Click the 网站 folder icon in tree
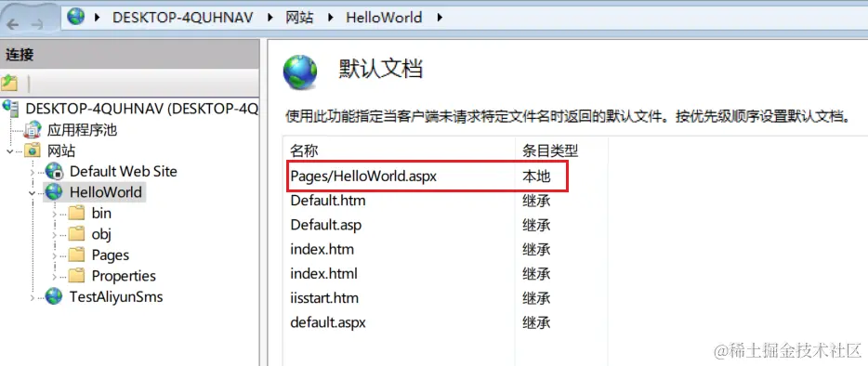 pos(33,150)
